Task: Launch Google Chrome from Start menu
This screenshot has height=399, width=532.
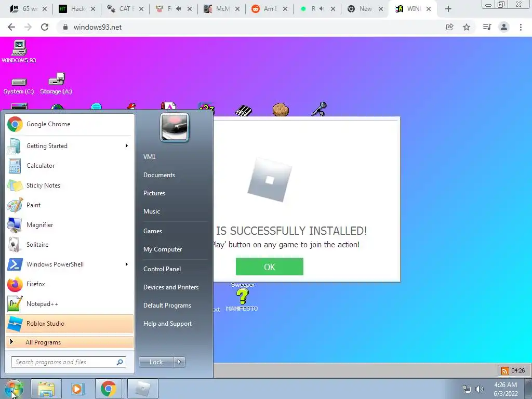Action: (70, 124)
